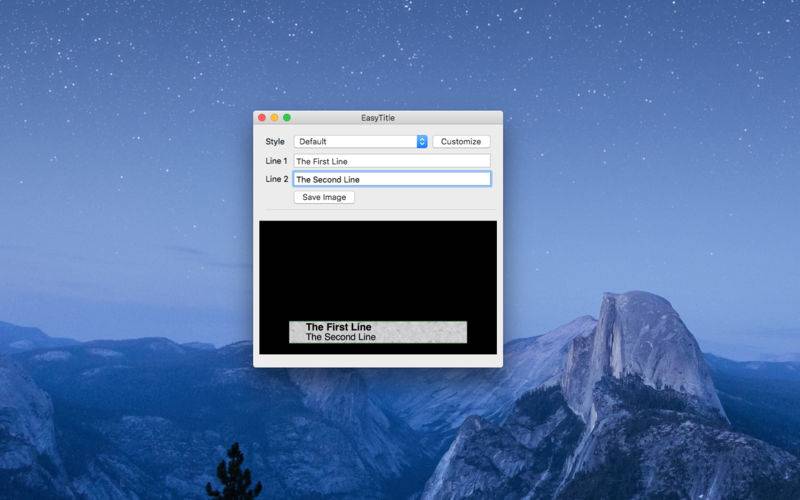
Task: Click the title preview image
Action: (x=378, y=287)
